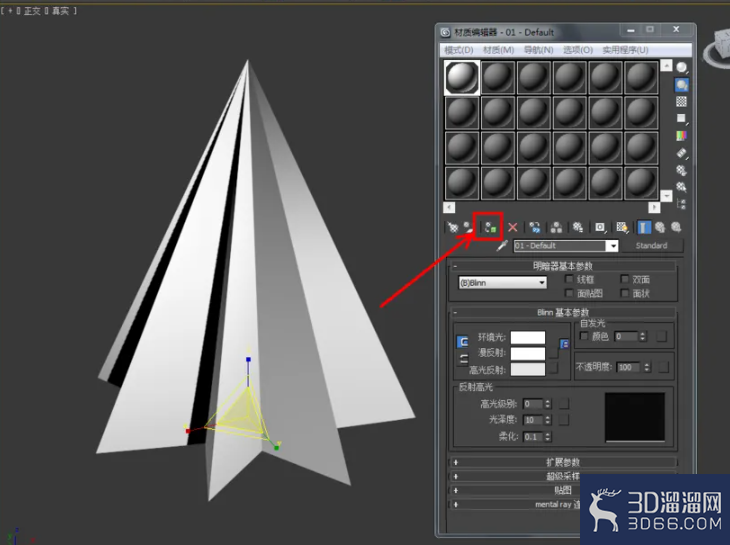Open the 01 - Default material name dropdown
Image resolution: width=730 pixels, height=545 pixels.
(x=613, y=246)
